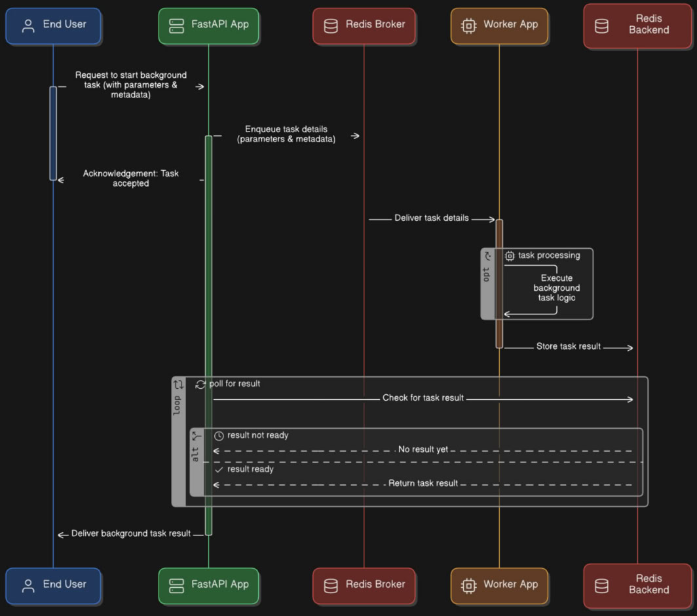Click 'result not ready' condition text
The image size is (697, 616).
click(x=258, y=435)
